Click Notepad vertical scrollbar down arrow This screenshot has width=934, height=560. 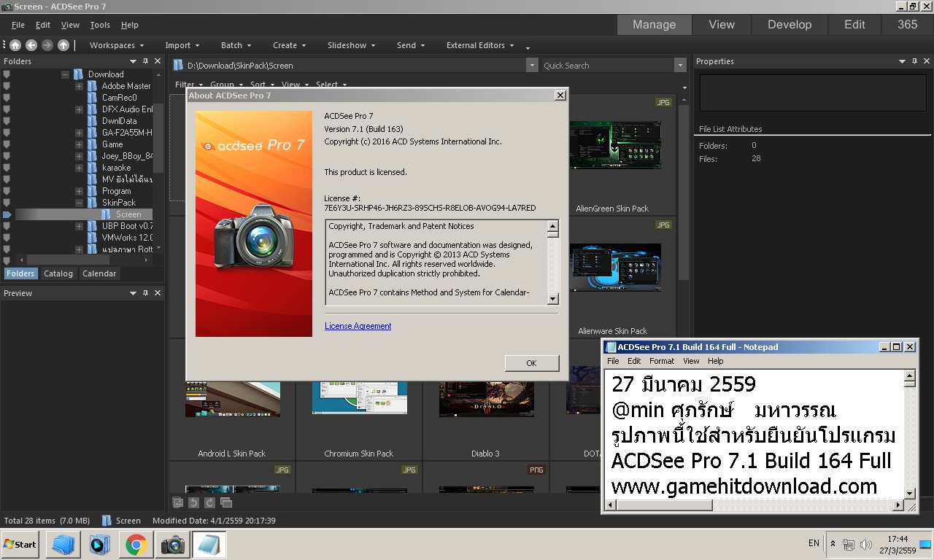click(910, 494)
